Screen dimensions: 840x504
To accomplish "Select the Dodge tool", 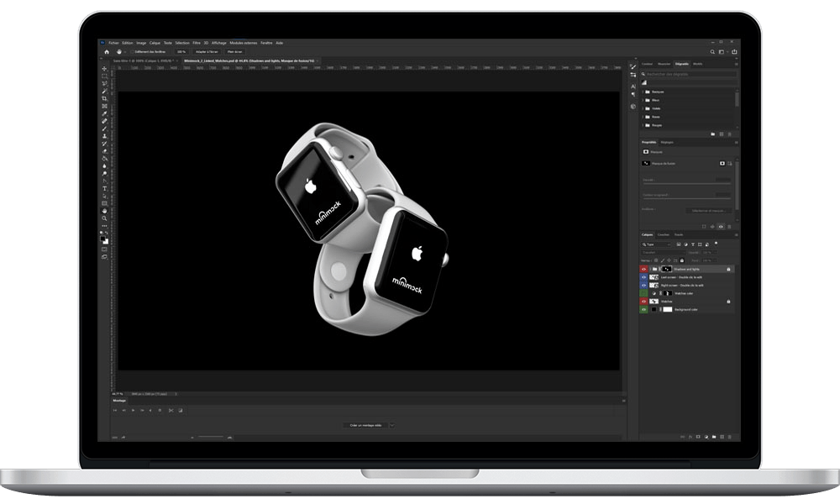I will (104, 174).
